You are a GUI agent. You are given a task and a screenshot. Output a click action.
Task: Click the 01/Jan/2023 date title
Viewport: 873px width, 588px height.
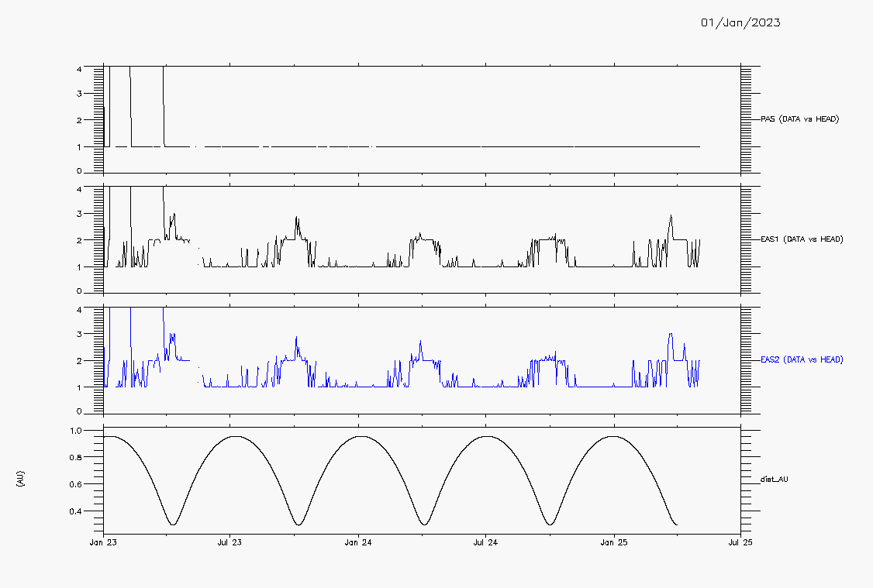pos(740,22)
